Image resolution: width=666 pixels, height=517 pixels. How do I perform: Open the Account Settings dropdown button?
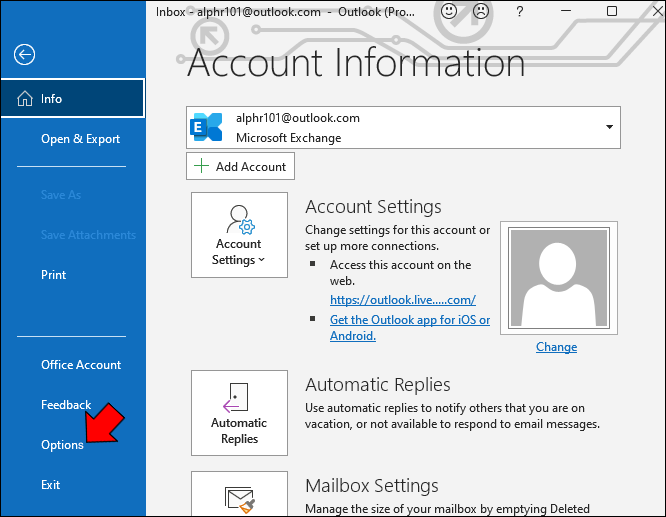pos(239,249)
